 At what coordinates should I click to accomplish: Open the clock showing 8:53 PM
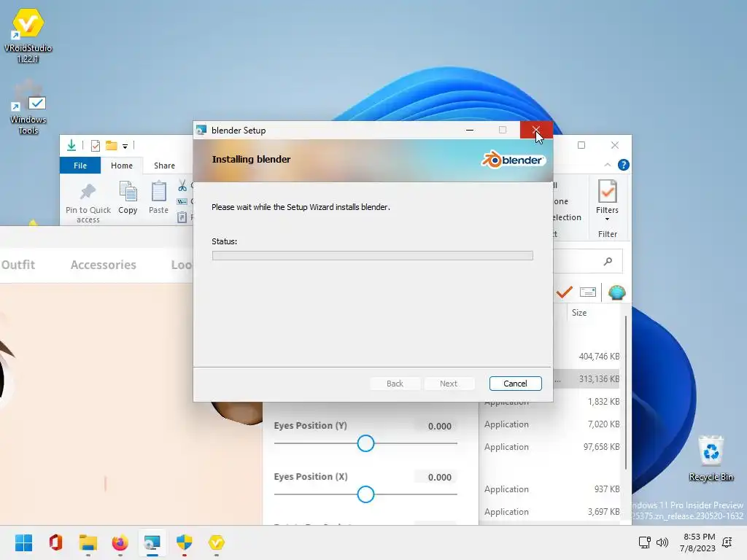(698, 542)
